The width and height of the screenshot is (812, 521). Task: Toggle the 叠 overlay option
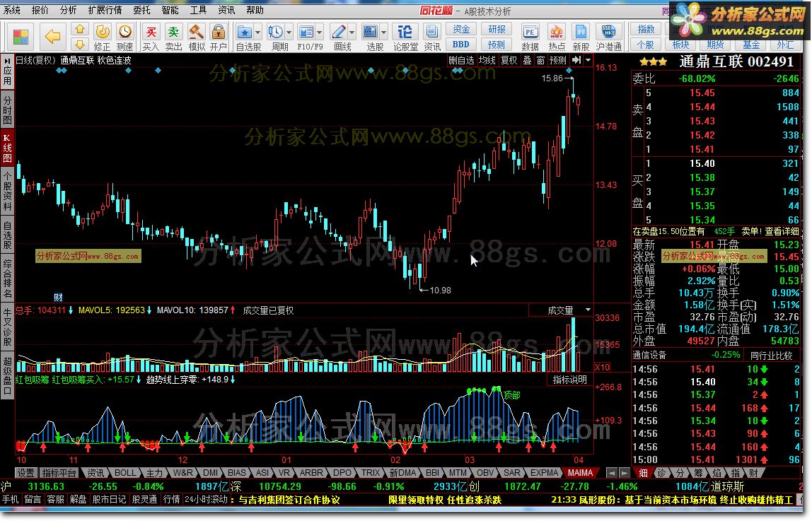click(x=527, y=60)
